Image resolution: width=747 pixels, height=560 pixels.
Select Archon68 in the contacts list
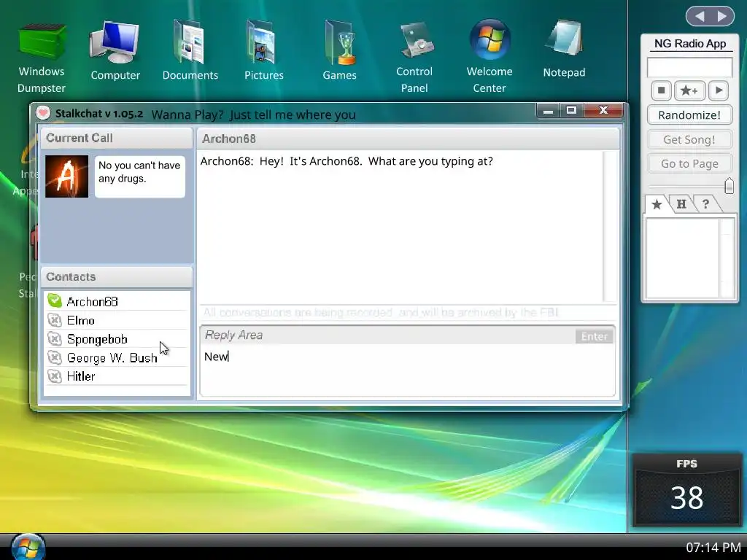pyautogui.click(x=117, y=301)
